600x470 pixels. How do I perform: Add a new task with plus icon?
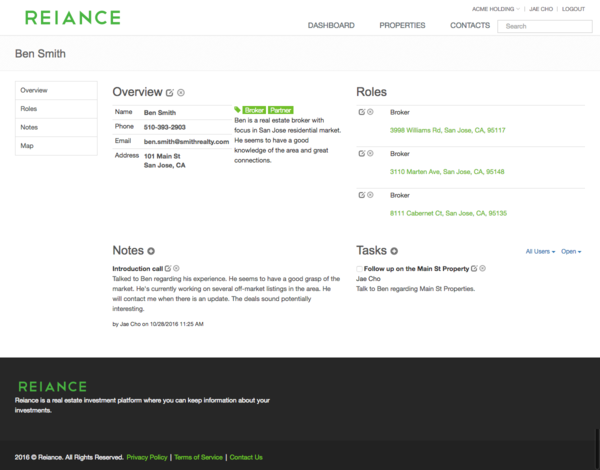(394, 251)
